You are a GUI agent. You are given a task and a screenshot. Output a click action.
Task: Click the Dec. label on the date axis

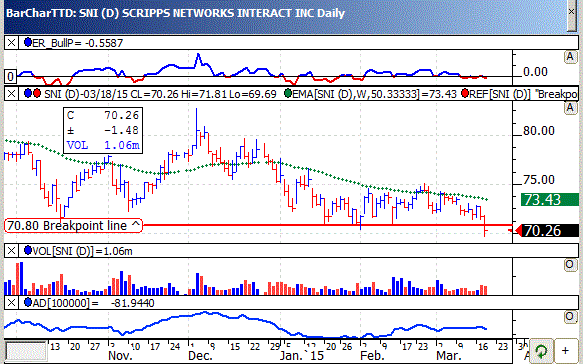coord(200,356)
